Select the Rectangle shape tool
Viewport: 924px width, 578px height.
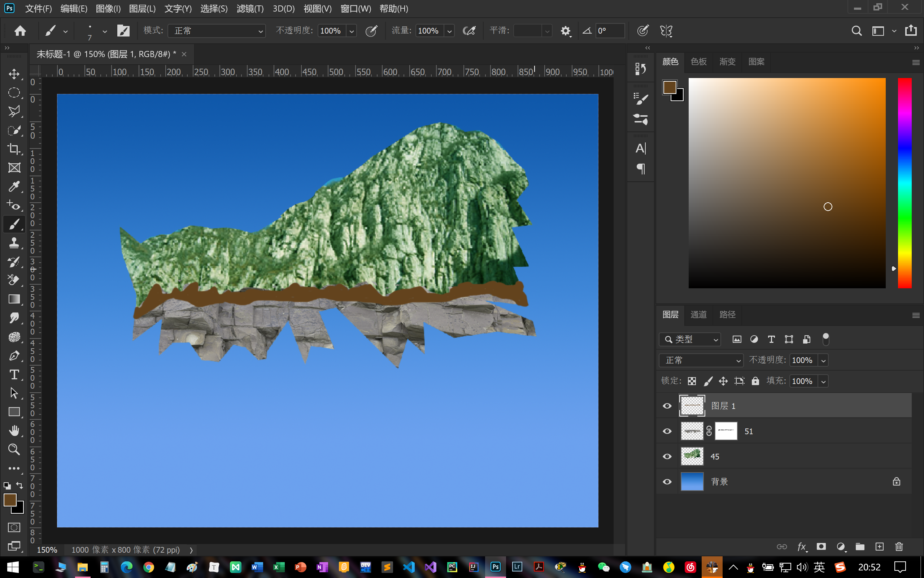[14, 412]
